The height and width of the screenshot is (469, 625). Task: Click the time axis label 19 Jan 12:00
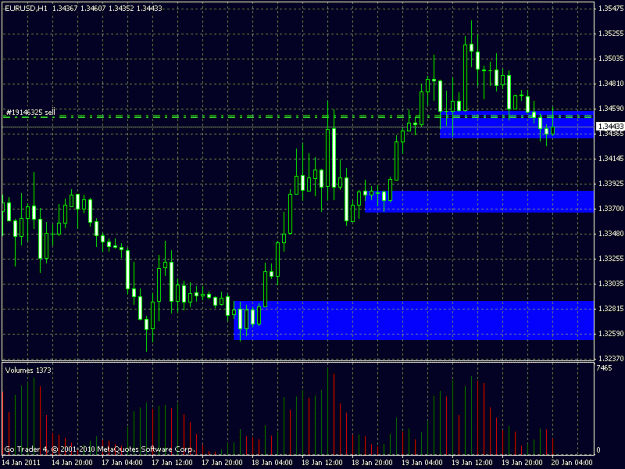(x=472, y=463)
